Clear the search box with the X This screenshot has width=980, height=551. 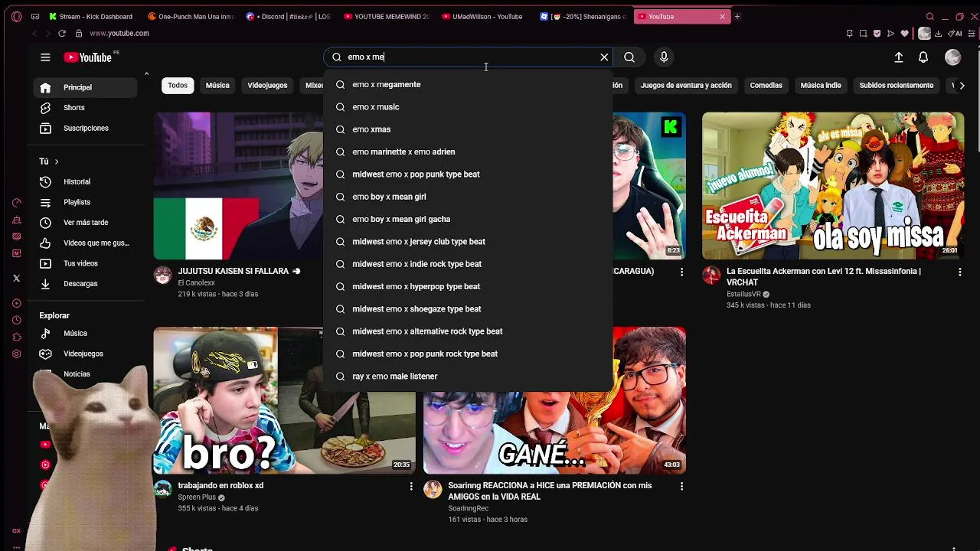(604, 57)
